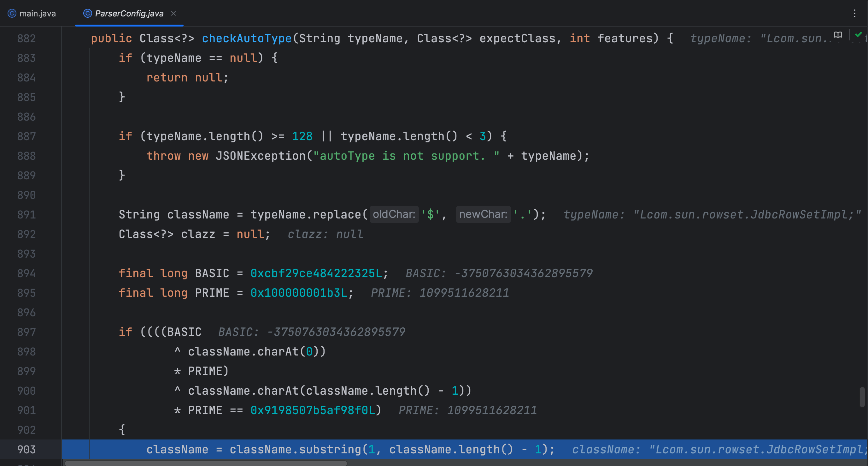This screenshot has height=466, width=868.
Task: Click the substring call on line 903
Action: click(330, 450)
